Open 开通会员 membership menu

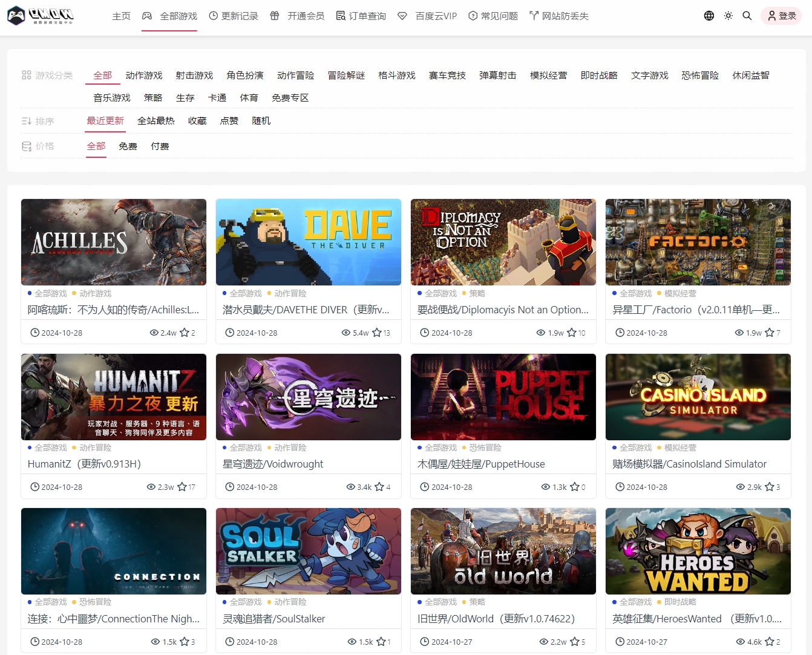coord(297,16)
